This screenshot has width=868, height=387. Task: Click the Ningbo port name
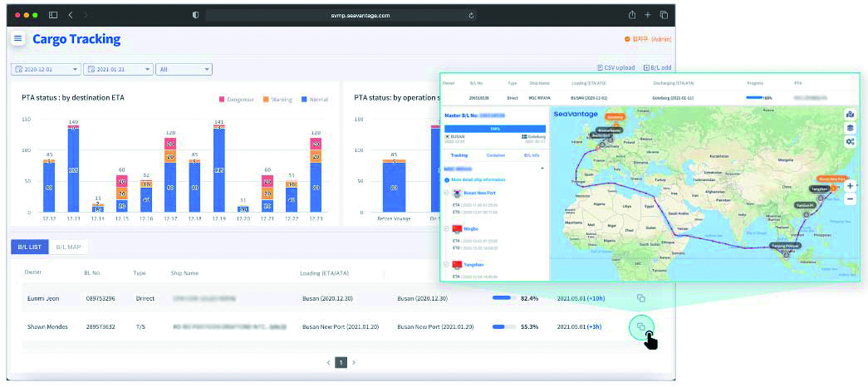(x=471, y=228)
